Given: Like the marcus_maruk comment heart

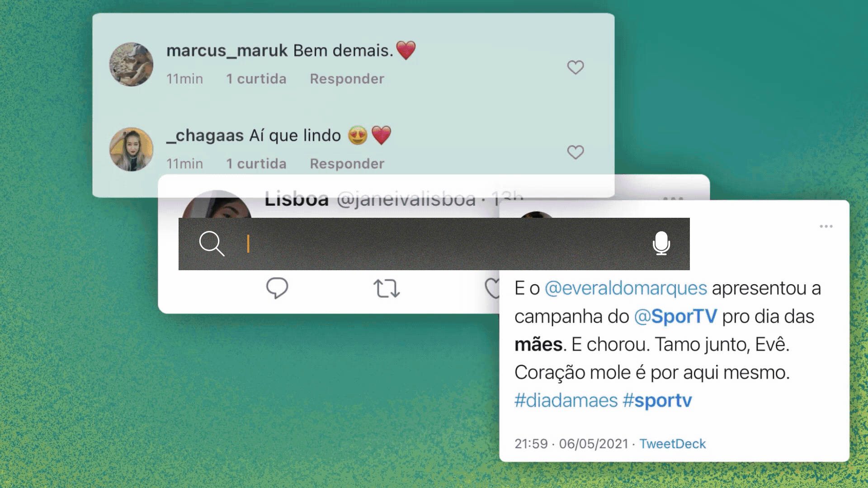Looking at the screenshot, I should (x=576, y=67).
